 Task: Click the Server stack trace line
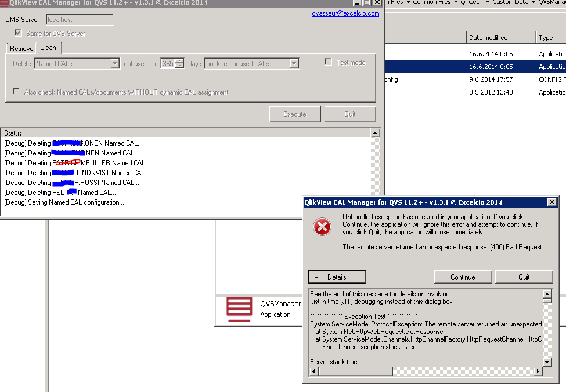(336, 362)
